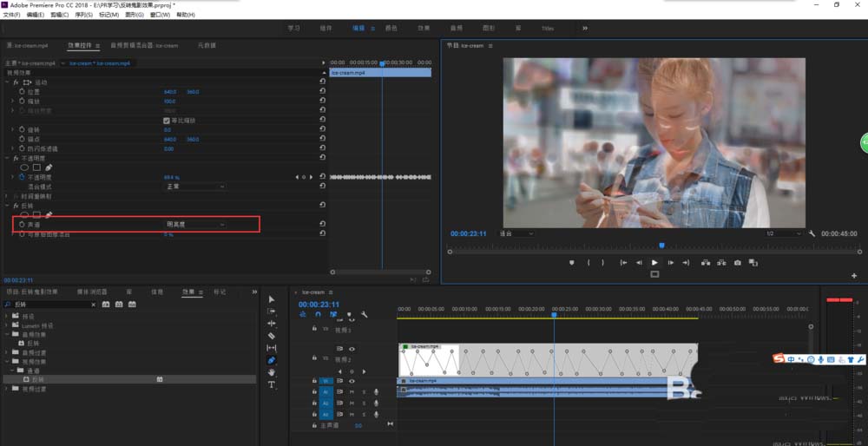Toggle the 不透明度 stopwatch animation
The image size is (868, 446).
click(22, 176)
